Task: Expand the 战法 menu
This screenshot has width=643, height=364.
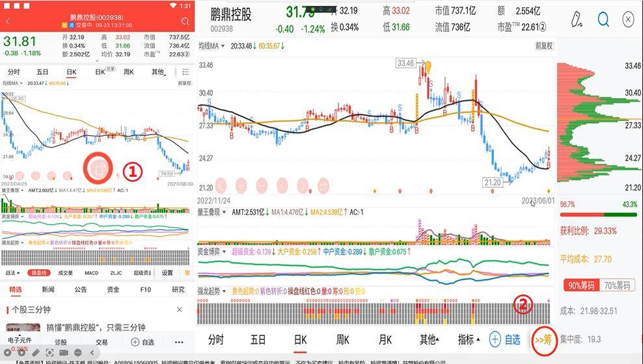Action: point(12,273)
